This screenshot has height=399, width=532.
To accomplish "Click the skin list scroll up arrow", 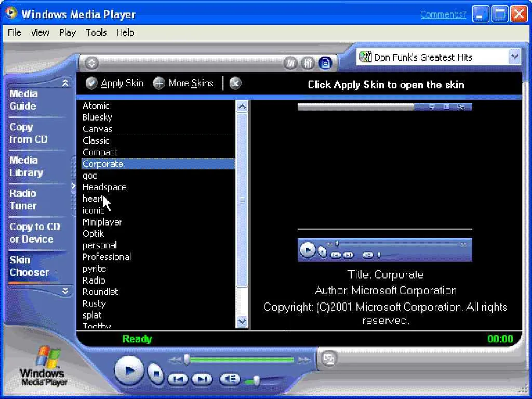I will (x=242, y=107).
